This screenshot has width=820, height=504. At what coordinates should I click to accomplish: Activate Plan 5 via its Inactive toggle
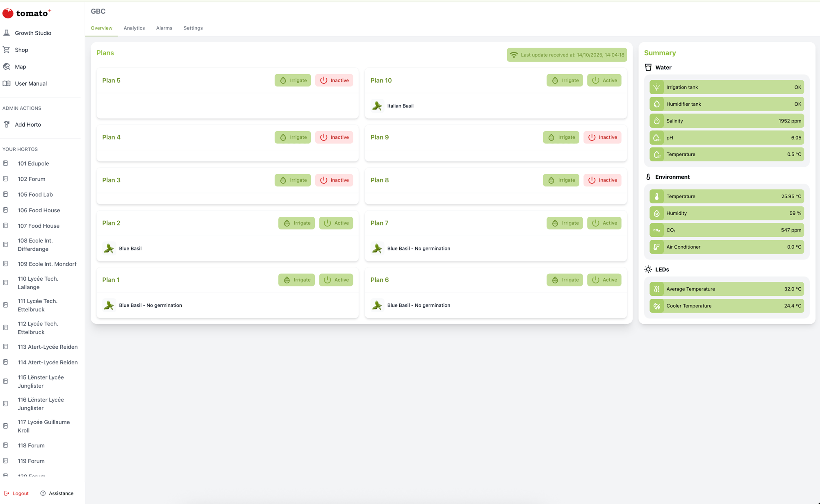pos(334,80)
